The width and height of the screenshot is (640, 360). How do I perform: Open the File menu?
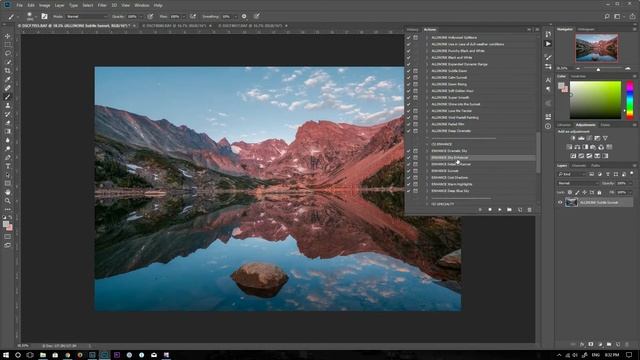pos(19,5)
